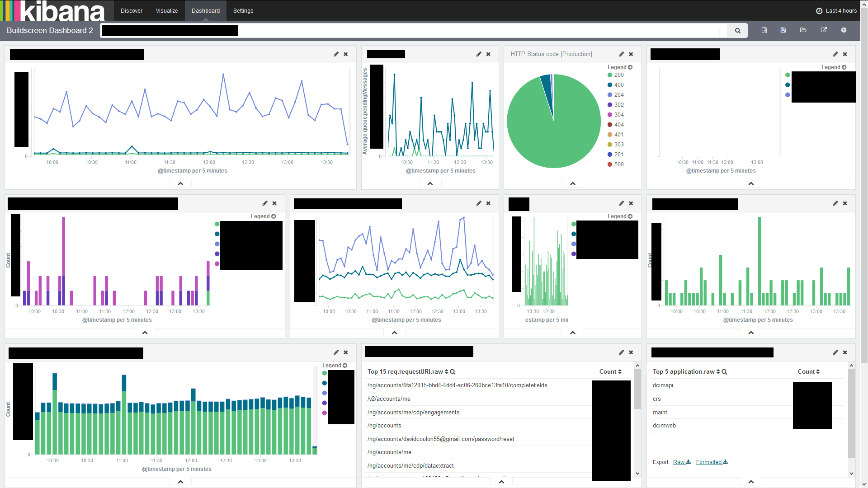This screenshot has height=488, width=868.
Task: Edit the HTTP Status code panel
Action: [x=621, y=54]
